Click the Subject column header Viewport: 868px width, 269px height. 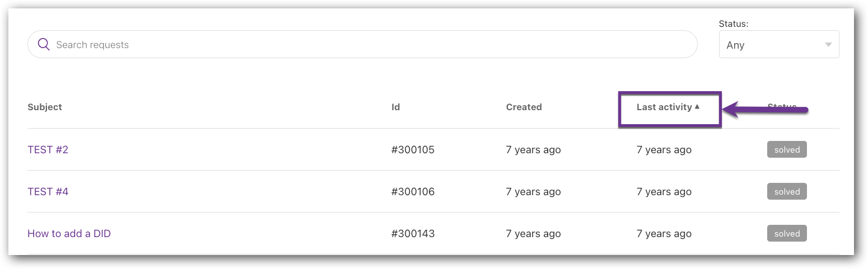[x=45, y=107]
